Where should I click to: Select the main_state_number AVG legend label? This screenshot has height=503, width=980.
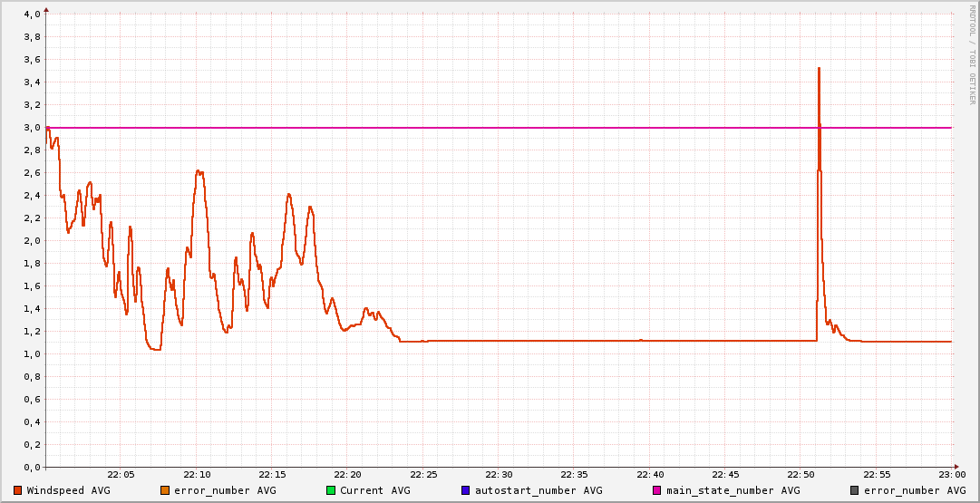(x=733, y=490)
